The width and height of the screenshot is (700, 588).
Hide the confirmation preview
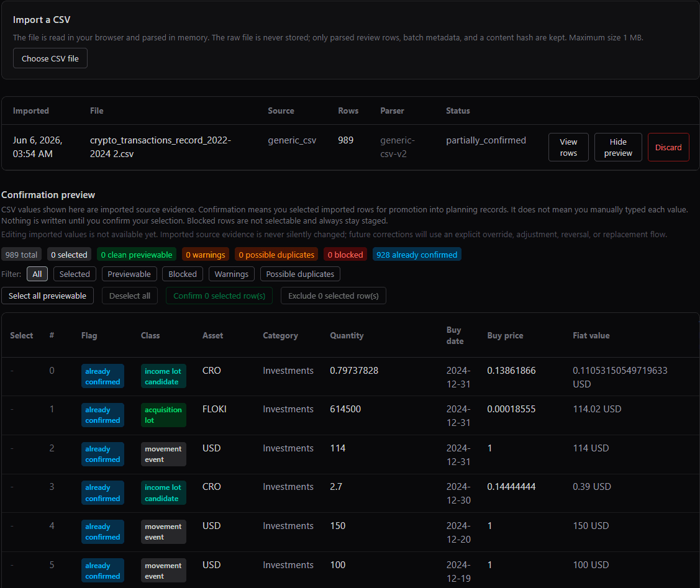618,147
